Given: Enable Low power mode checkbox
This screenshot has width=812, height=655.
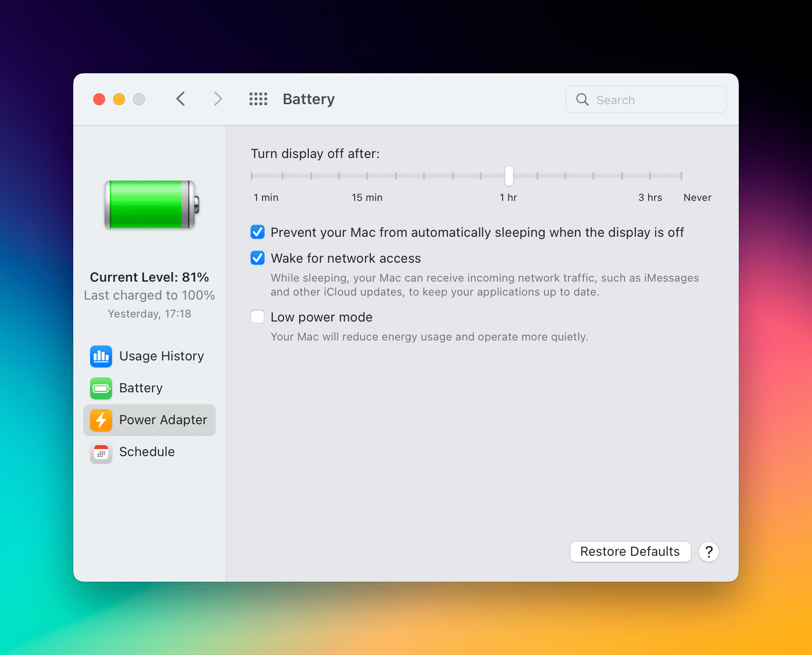Looking at the screenshot, I should [258, 317].
